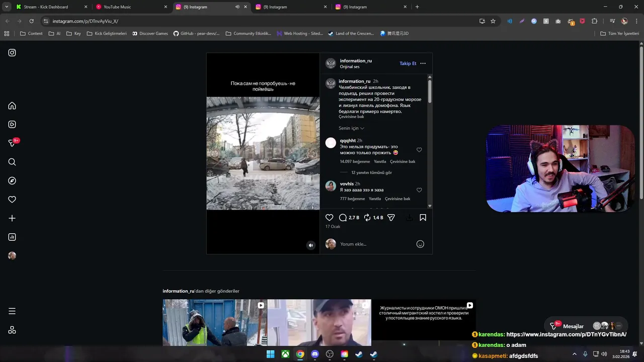The width and height of the screenshot is (644, 362).
Task: Show hidden system tray icons chevron
Action: [x=575, y=354]
